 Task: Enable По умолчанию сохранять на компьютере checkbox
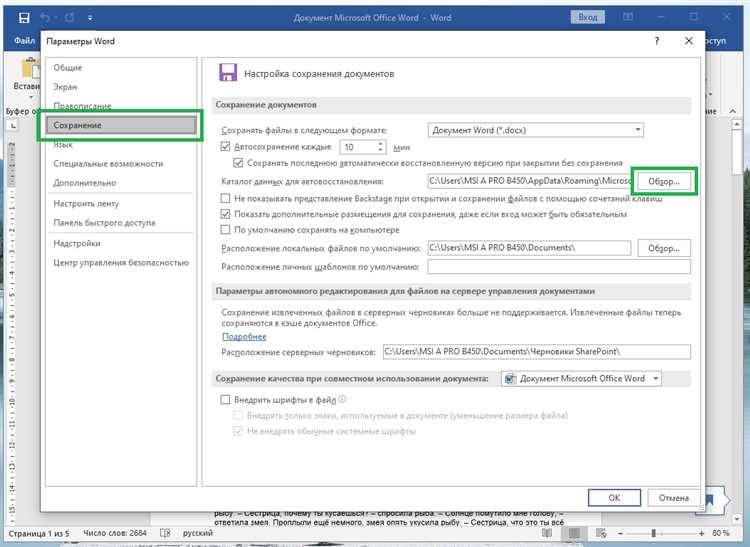[x=225, y=230]
